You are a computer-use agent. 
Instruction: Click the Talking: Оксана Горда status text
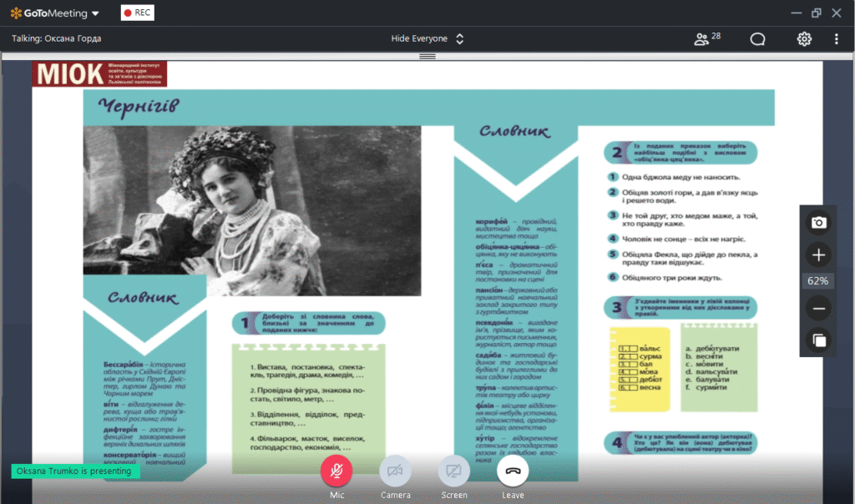[x=55, y=38]
